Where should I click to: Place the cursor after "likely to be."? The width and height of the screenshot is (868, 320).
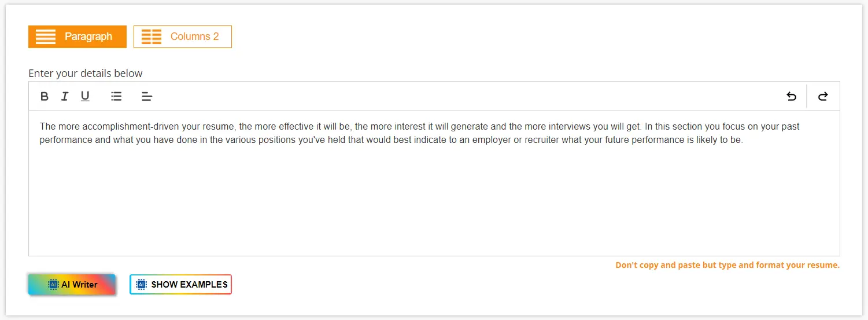click(743, 140)
